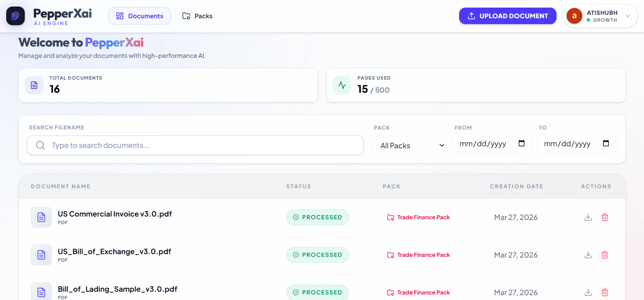
Task: Open Trade Finance Pack for US_Bill_of_Exchange
Action: pyautogui.click(x=418, y=255)
